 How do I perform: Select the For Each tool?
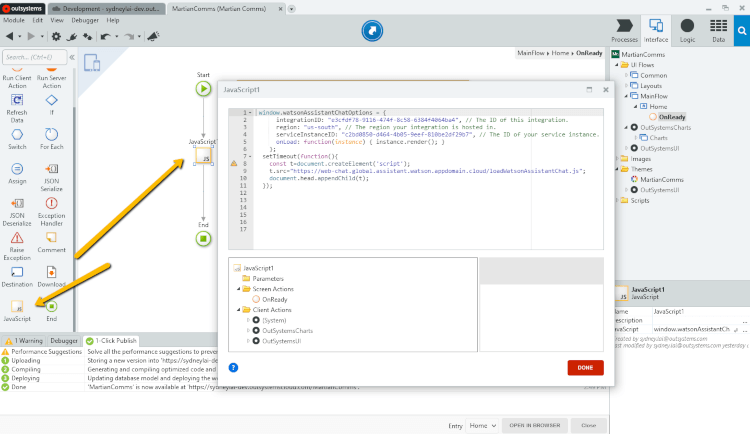[x=52, y=139]
